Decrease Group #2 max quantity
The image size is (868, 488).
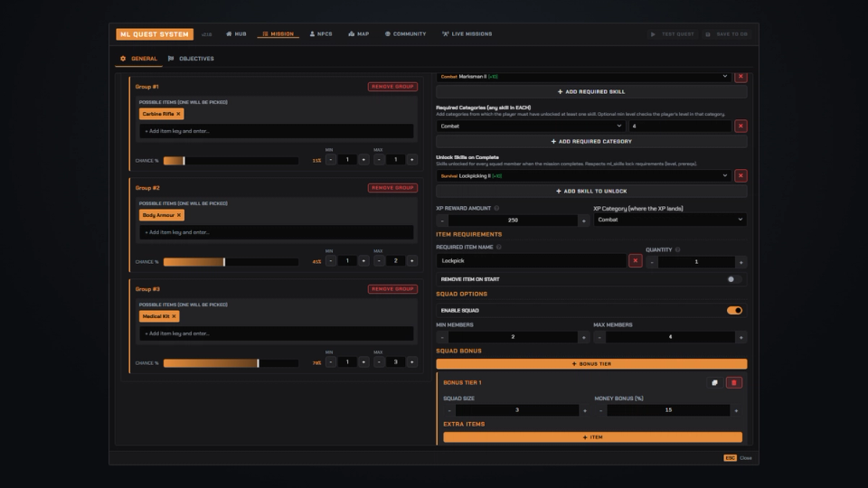(x=379, y=260)
